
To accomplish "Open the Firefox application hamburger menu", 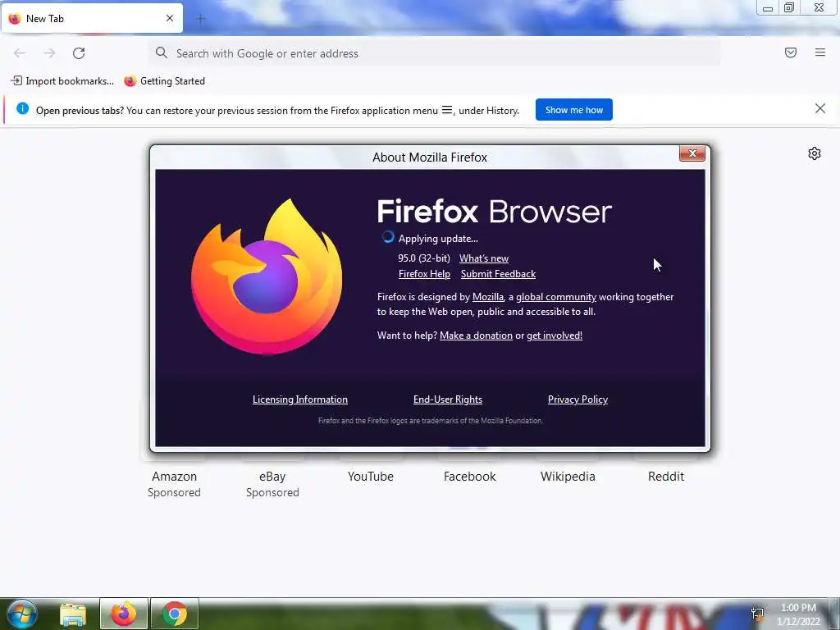I will (x=819, y=52).
